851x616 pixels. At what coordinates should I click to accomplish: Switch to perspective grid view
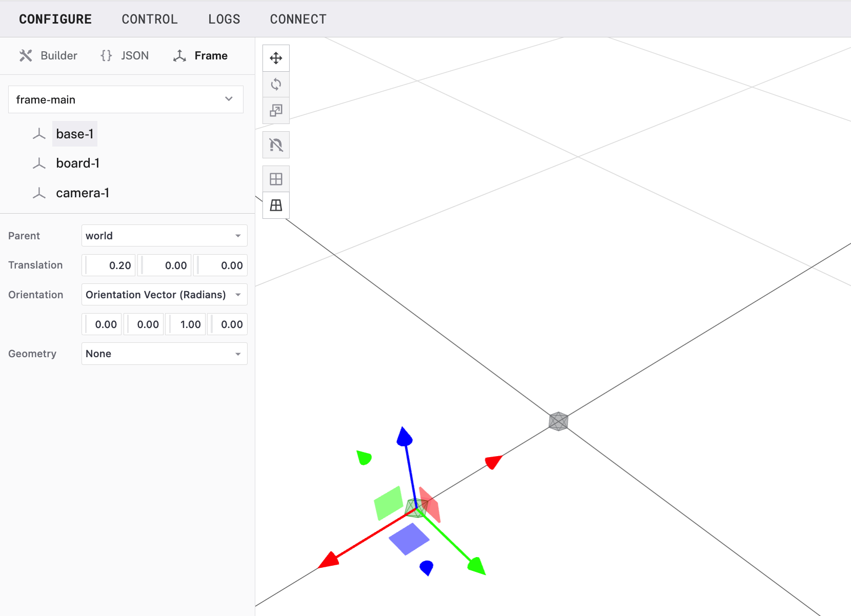276,206
